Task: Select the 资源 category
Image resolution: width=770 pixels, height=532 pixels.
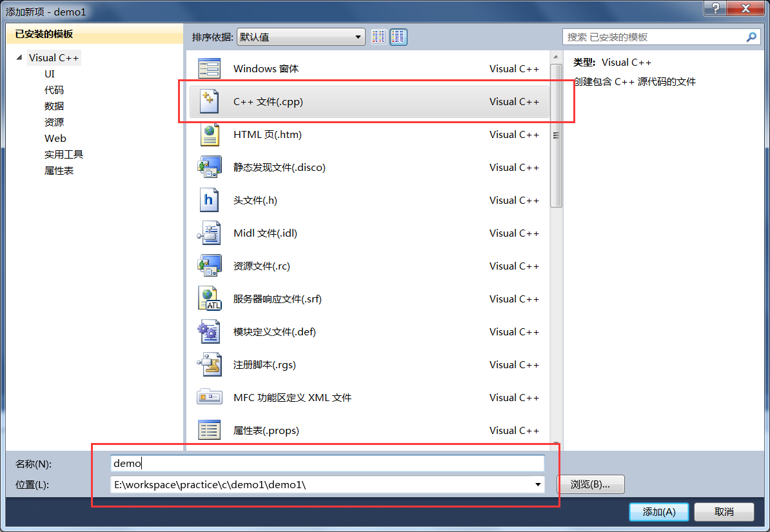Action: pos(54,123)
